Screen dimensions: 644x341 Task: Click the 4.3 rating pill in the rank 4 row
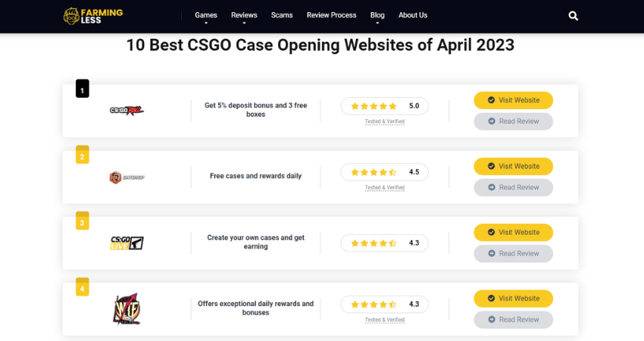pos(384,305)
